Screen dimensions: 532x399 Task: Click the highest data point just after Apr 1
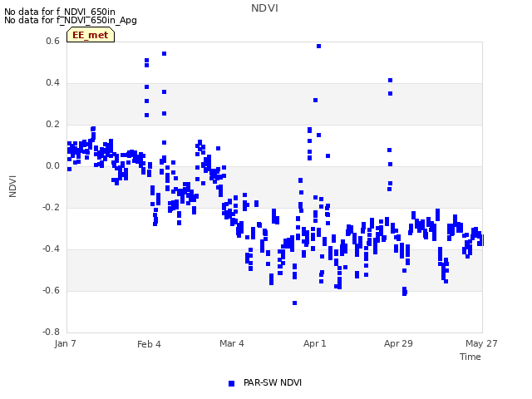click(318, 47)
